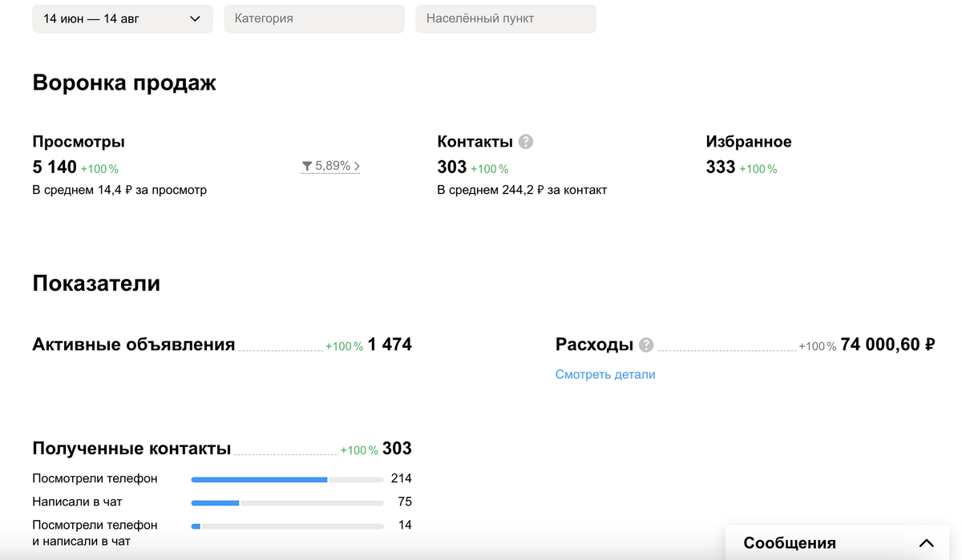This screenshot has width=962, height=560.
Task: Click the help icon next to Расходы
Action: pyautogui.click(x=646, y=345)
